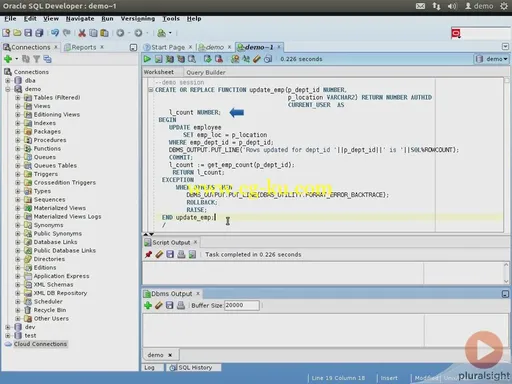512x384 pixels.
Task: Open the demo connection dropdown in worksheet
Action: point(492,59)
